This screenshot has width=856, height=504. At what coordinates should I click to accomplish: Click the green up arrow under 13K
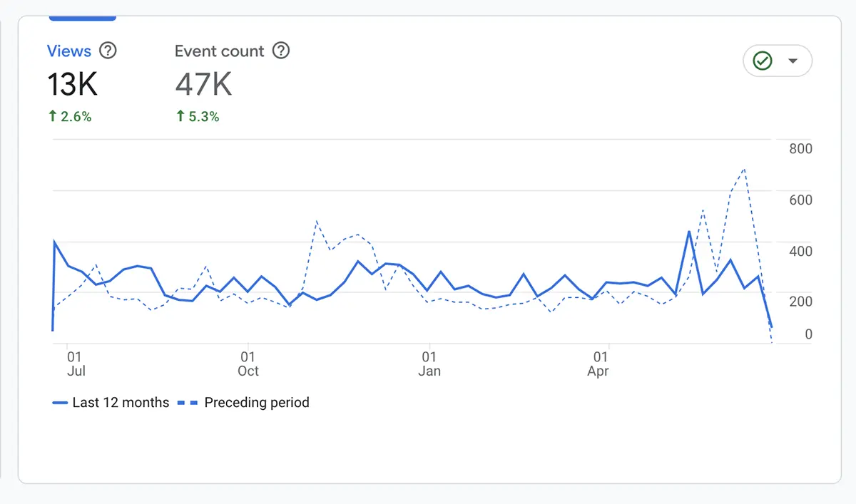[53, 116]
